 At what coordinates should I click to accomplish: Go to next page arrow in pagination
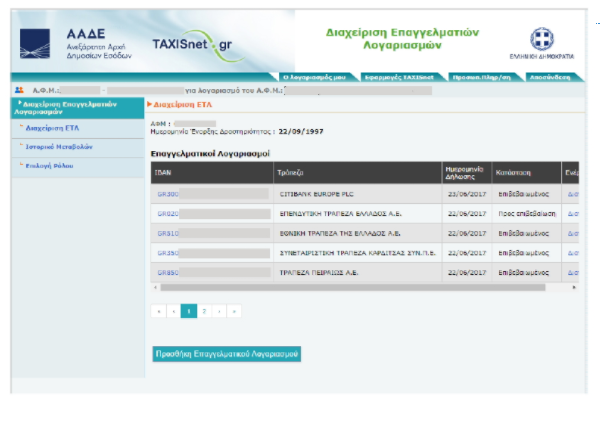click(219, 312)
